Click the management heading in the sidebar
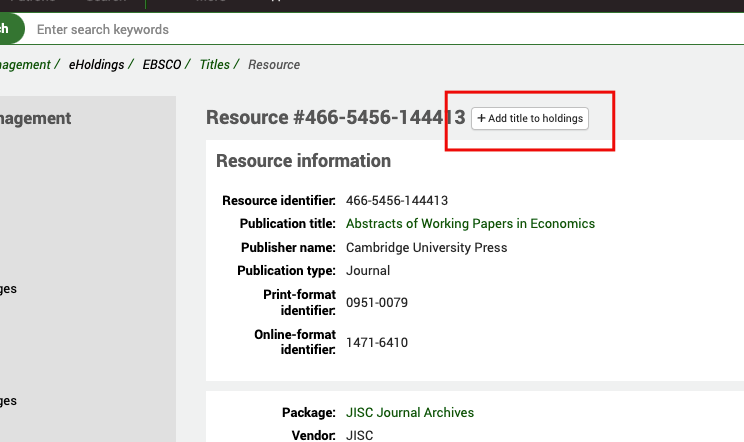 [35, 119]
